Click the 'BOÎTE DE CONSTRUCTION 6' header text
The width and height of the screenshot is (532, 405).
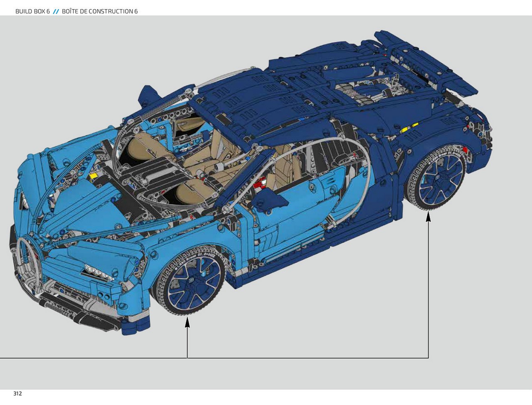point(100,11)
